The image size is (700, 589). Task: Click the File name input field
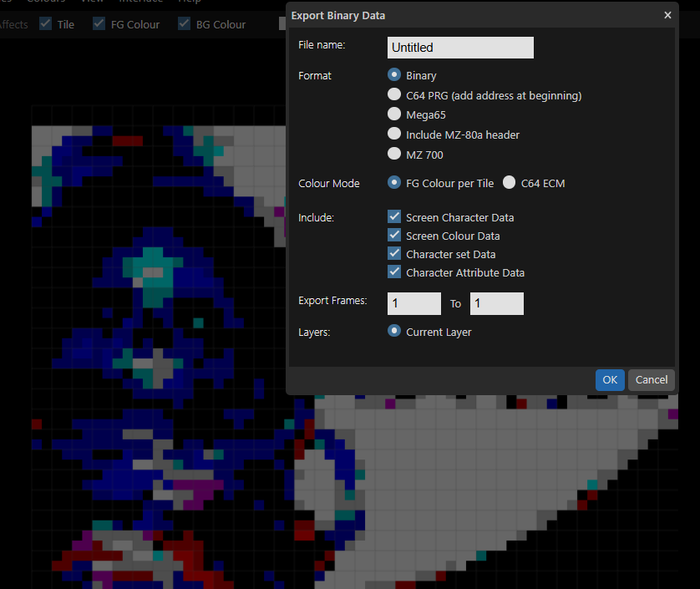tap(460, 48)
